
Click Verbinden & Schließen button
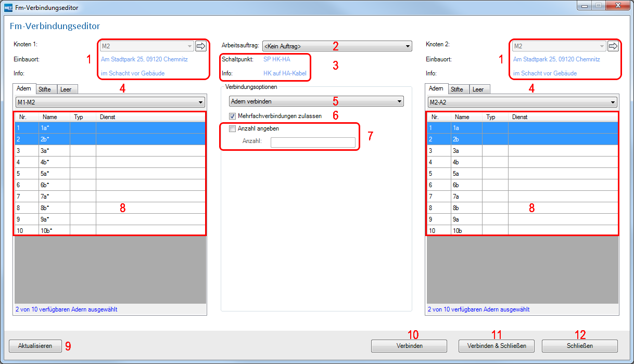coord(497,346)
